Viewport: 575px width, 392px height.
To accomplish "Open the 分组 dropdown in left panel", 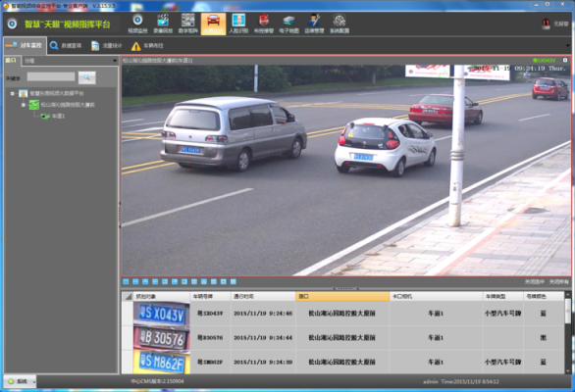I will [x=70, y=61].
